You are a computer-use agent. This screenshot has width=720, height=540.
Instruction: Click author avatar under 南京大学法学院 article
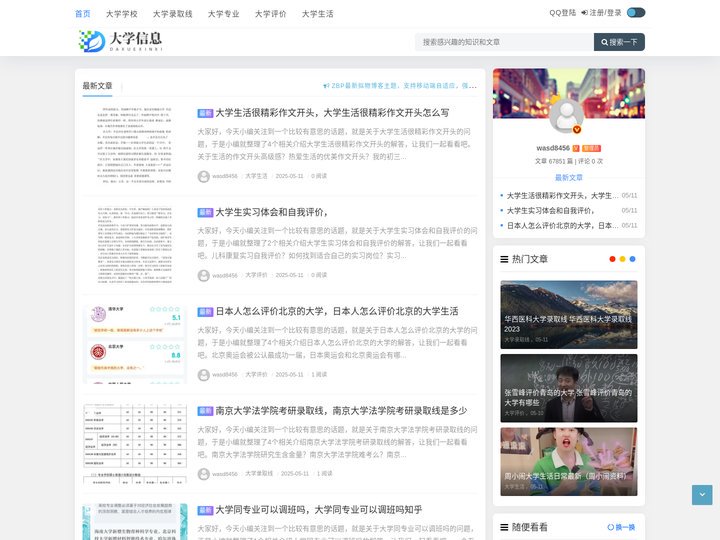point(203,474)
